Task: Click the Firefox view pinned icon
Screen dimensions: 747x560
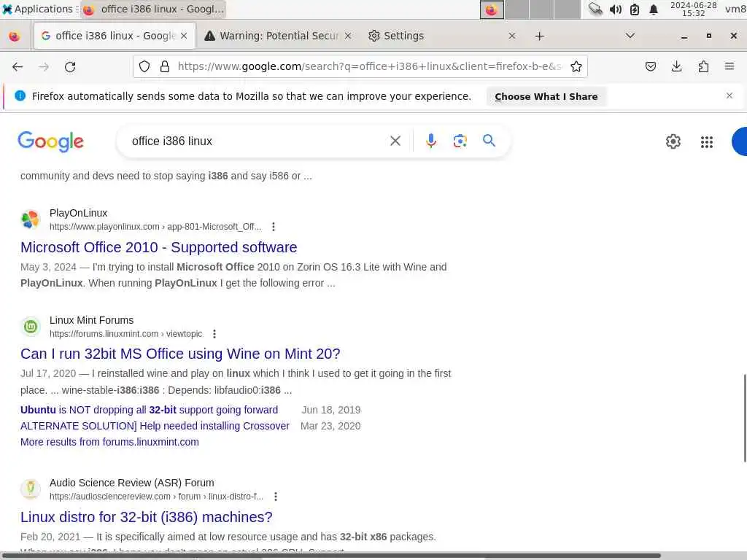Action: tap(15, 36)
